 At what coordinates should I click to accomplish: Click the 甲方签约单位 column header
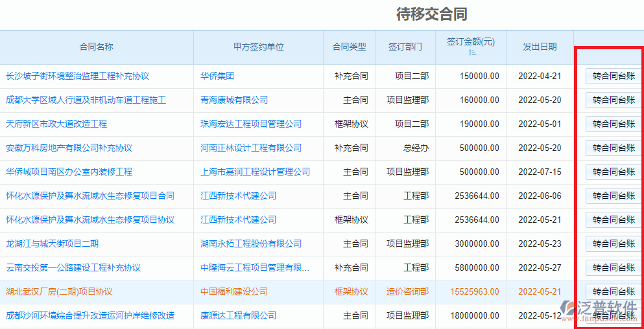click(x=258, y=47)
